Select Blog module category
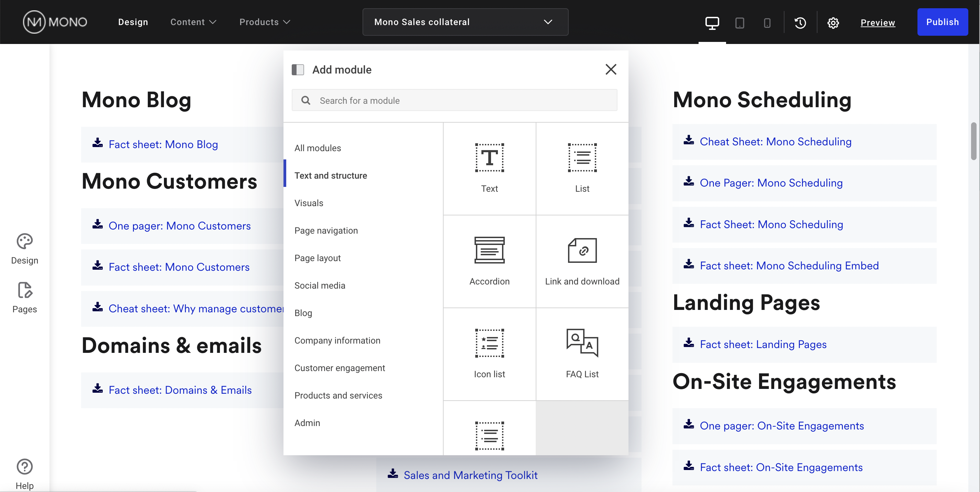 coord(303,313)
